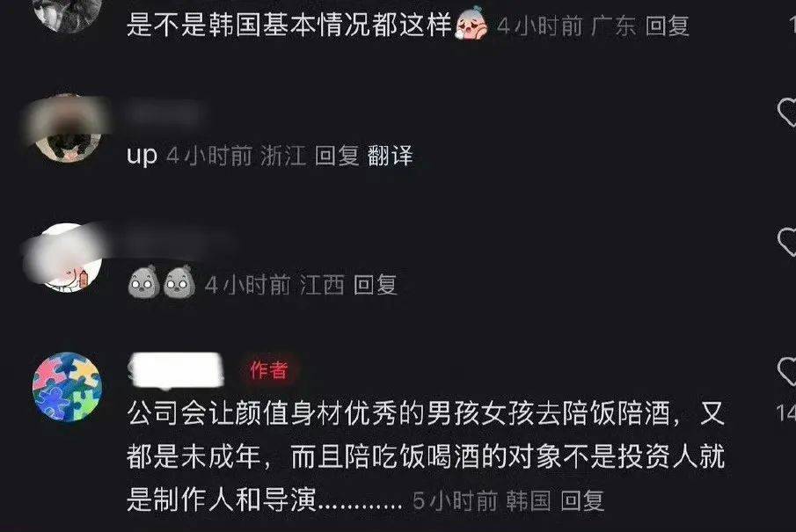Reply to the emoji comment from 江西
796x532 pixels.
tap(375, 284)
